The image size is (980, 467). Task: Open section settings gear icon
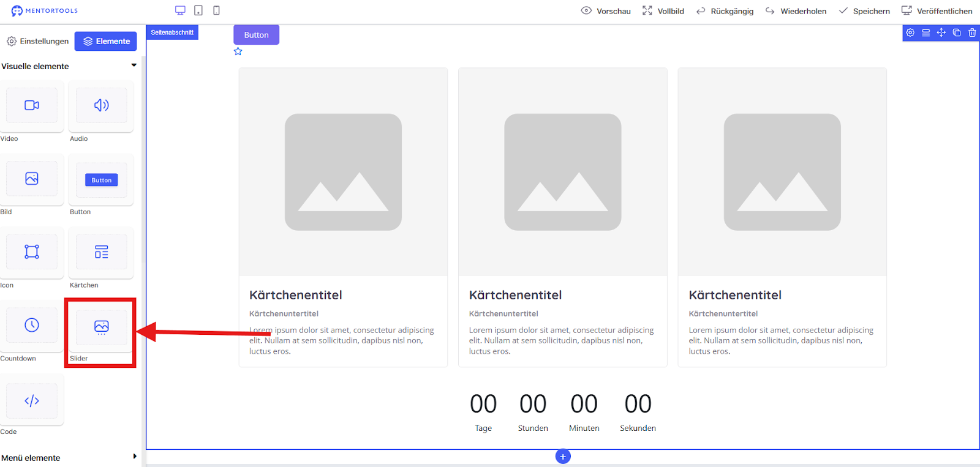[x=910, y=32]
